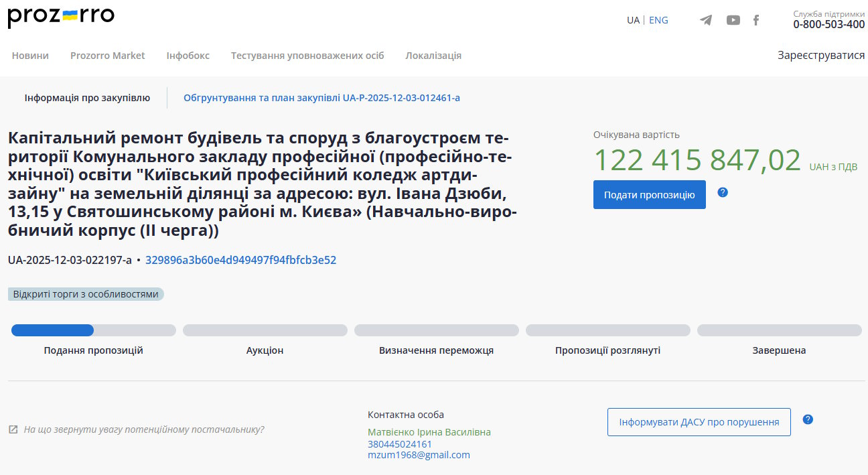Viewport: 868px width, 475px height.
Task: Click the Prozorro logo
Action: tap(61, 17)
